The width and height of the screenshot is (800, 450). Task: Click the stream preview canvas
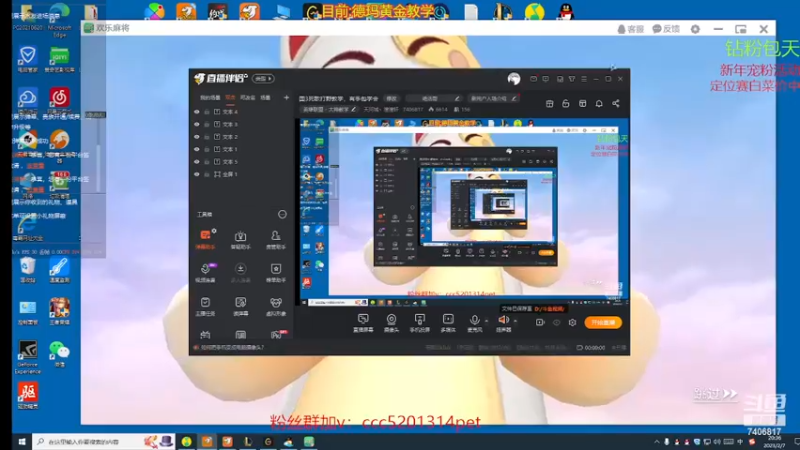coord(463,212)
